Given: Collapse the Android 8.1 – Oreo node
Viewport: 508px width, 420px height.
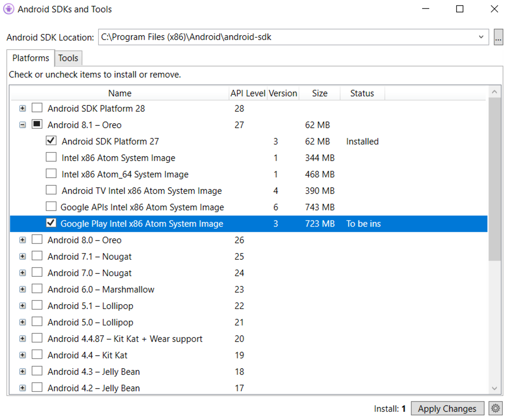Looking at the screenshot, I should point(22,125).
